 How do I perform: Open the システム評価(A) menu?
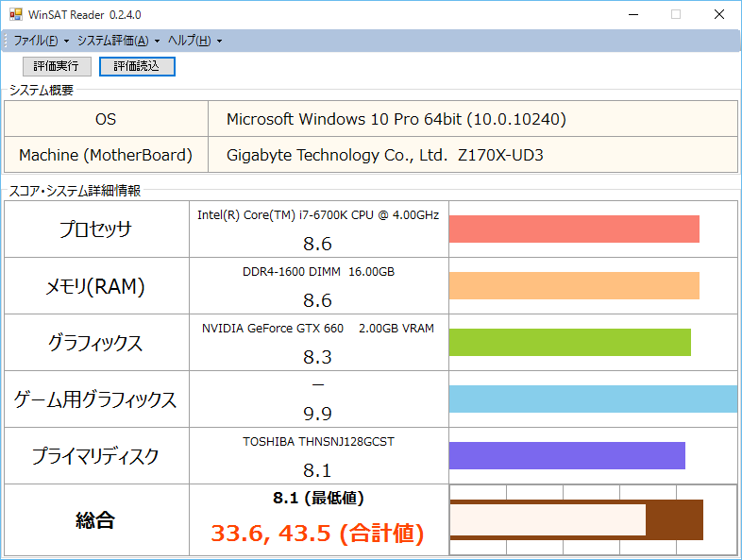[112, 41]
